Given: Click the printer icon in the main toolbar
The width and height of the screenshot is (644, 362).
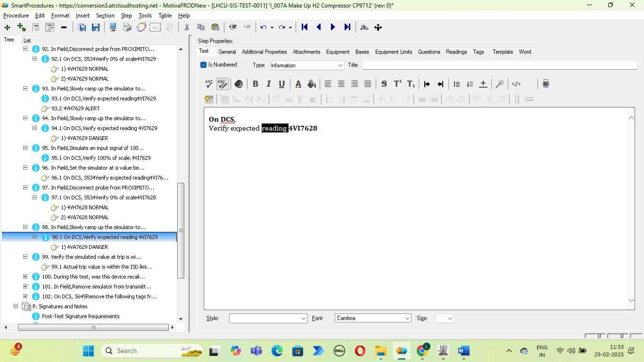Looking at the screenshot, I should 127,27.
